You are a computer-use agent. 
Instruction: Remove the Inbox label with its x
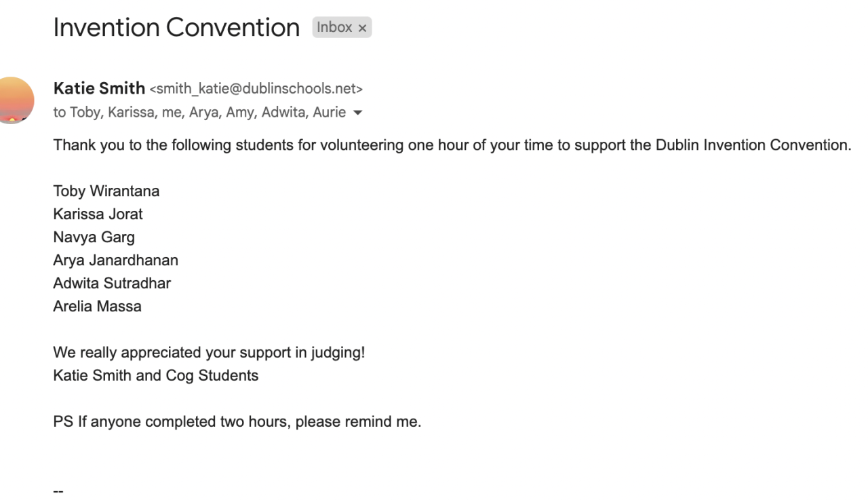tap(363, 28)
